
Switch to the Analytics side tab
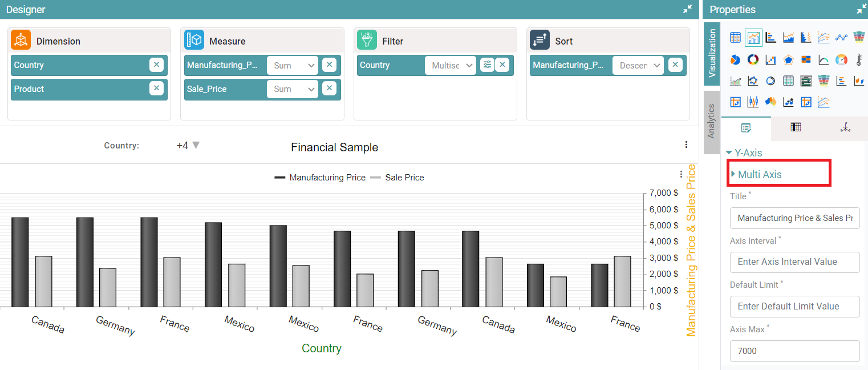pyautogui.click(x=711, y=121)
